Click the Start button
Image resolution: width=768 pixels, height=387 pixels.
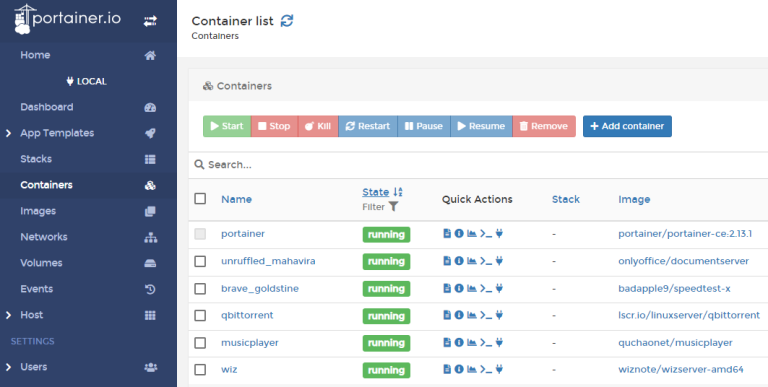point(227,126)
